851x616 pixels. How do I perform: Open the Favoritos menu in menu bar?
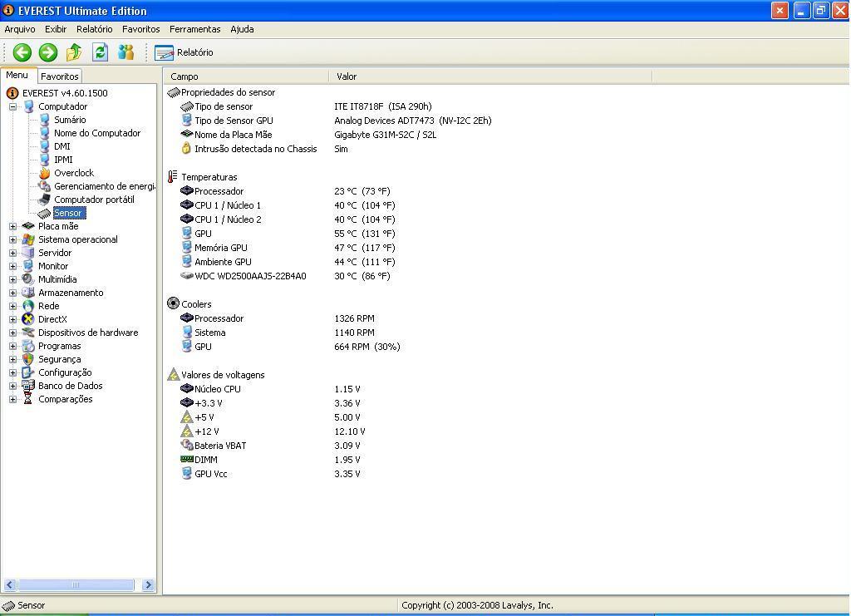(141, 29)
